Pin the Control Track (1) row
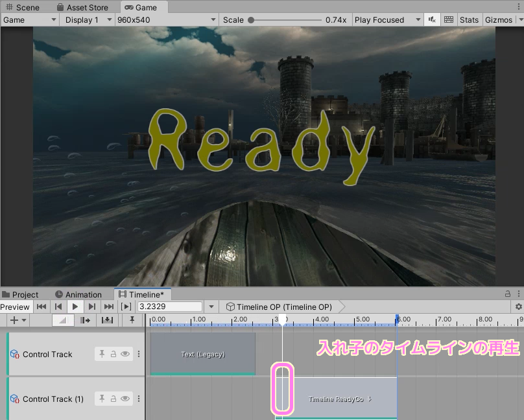 click(x=102, y=399)
